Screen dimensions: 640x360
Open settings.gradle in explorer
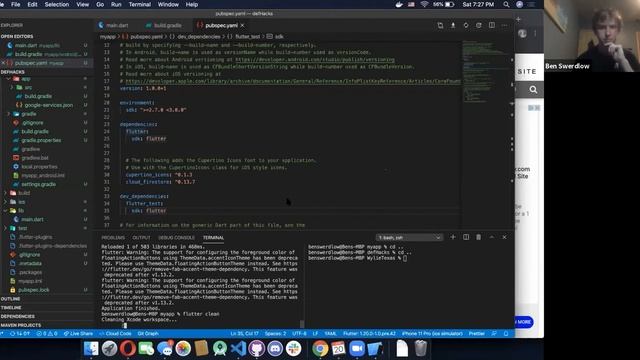[38, 184]
